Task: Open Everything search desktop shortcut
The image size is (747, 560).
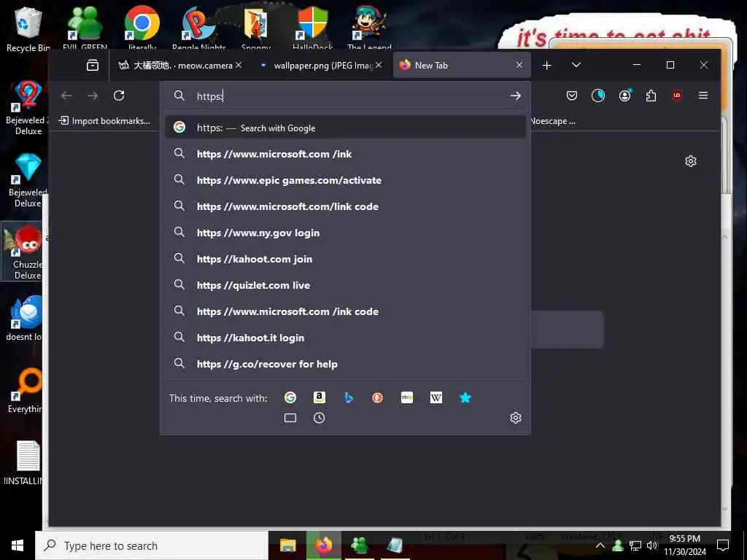Action: (x=25, y=391)
